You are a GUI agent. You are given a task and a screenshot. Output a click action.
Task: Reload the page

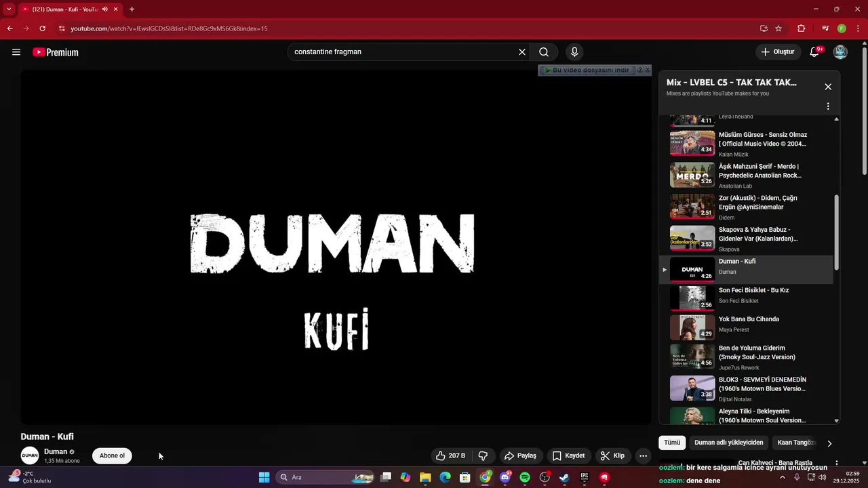coord(42,28)
